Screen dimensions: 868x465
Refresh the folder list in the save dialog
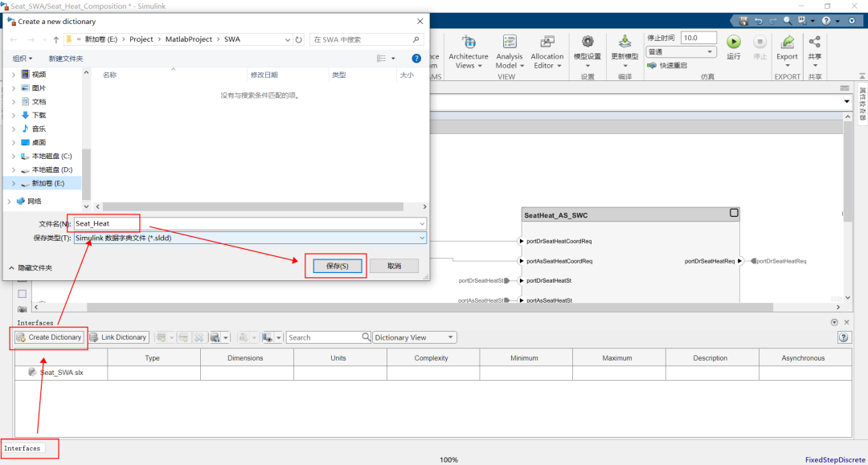[299, 40]
